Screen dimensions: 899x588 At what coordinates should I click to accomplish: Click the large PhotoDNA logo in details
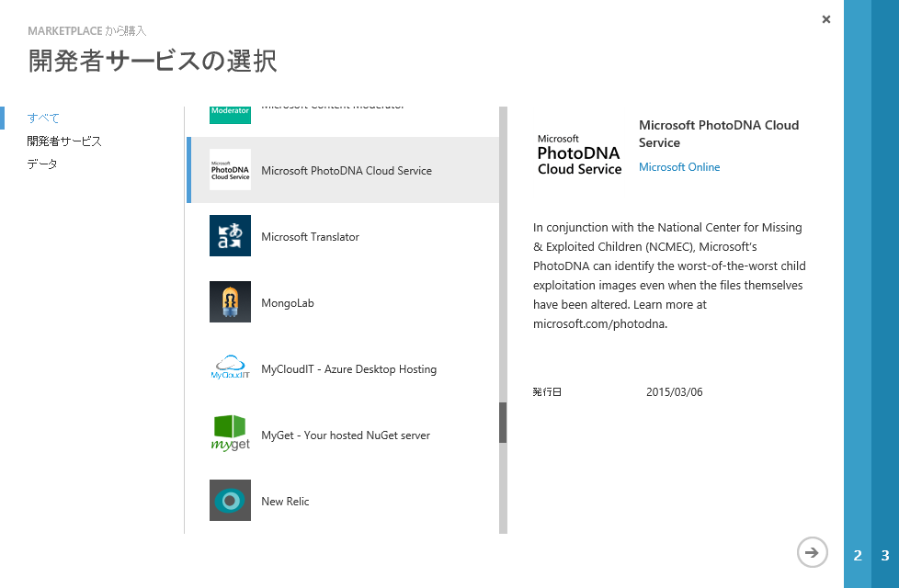coord(579,153)
